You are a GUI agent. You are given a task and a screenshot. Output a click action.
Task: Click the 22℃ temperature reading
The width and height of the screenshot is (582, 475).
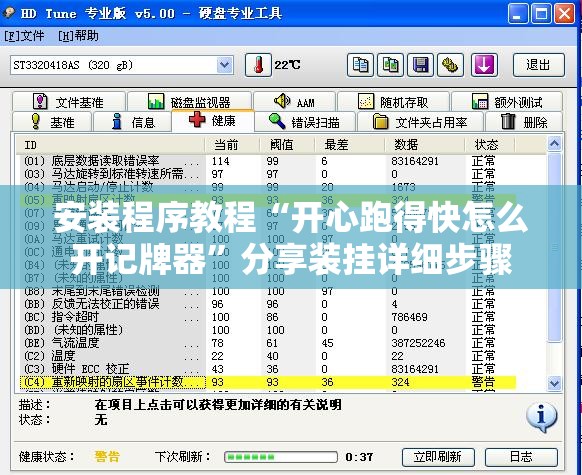pyautogui.click(x=288, y=65)
